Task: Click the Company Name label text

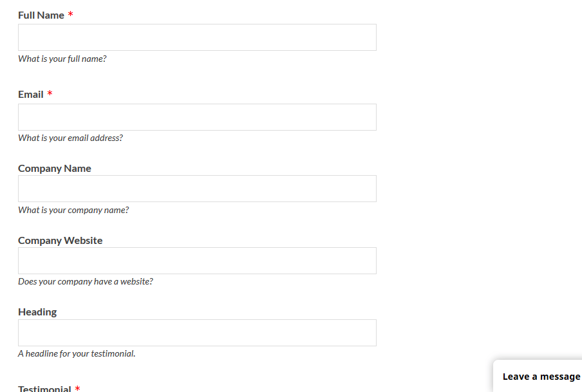Action: point(55,169)
